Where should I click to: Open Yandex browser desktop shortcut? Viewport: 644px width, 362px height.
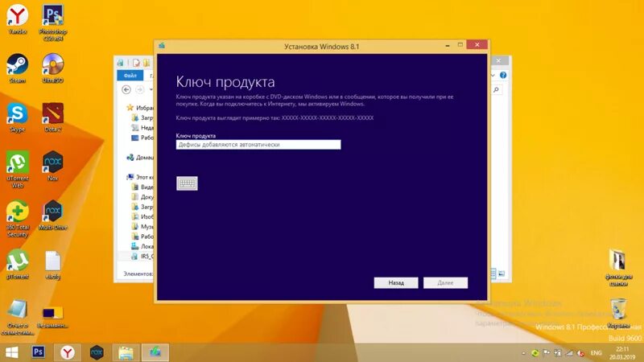pos(17,19)
